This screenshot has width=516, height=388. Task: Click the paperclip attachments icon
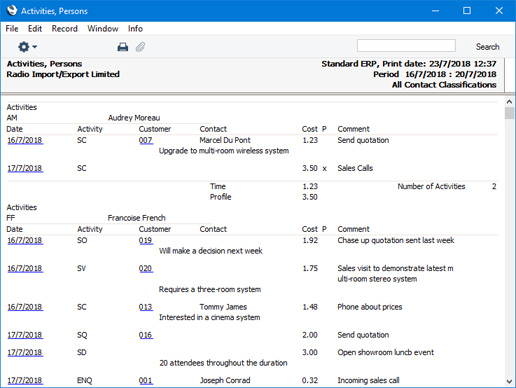click(140, 47)
